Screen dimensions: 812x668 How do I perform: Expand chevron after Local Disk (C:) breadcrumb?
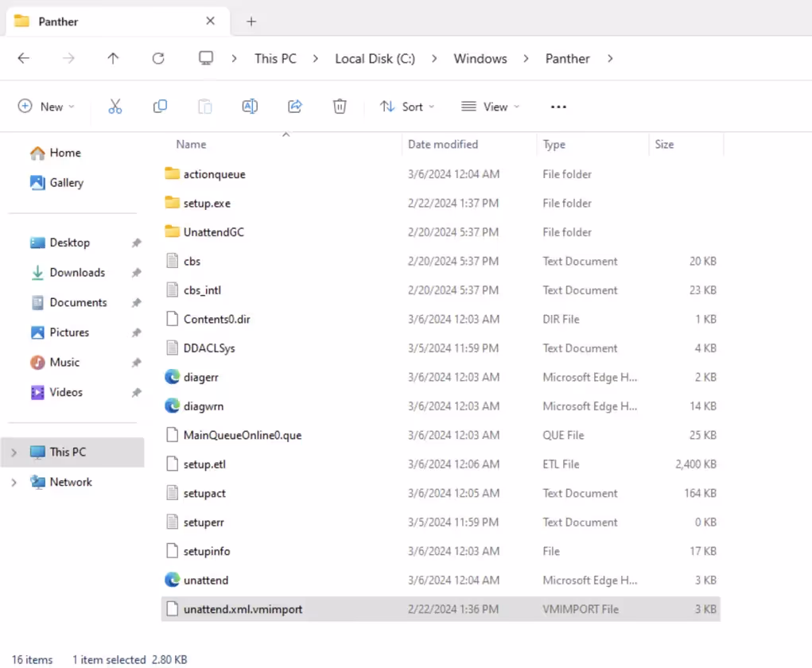pos(434,59)
